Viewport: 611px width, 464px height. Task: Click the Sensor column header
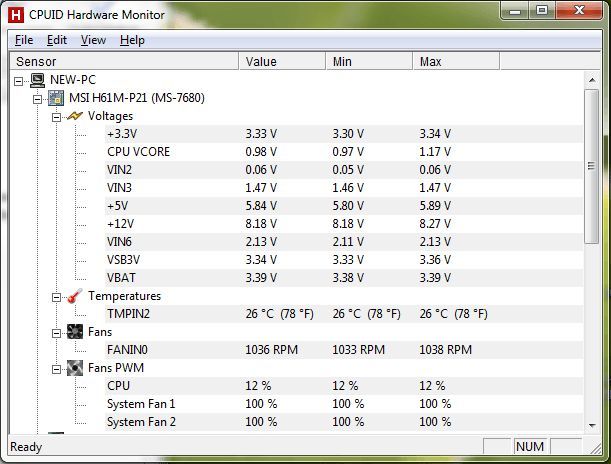point(124,62)
